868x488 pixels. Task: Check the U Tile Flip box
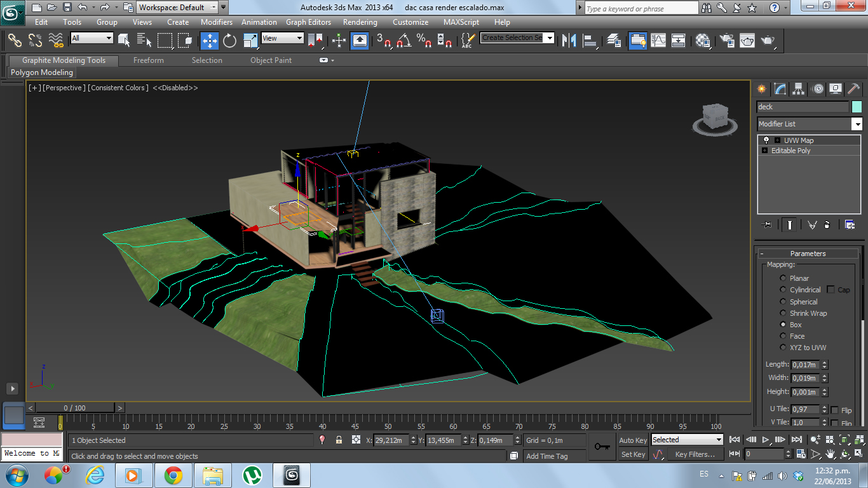834,410
